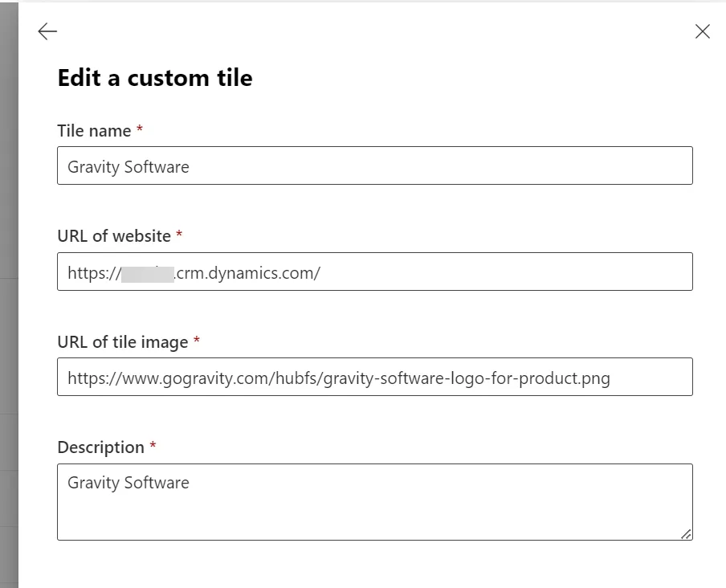Select the URL of tile image field
Image resolution: width=726 pixels, height=588 pixels.
374,377
